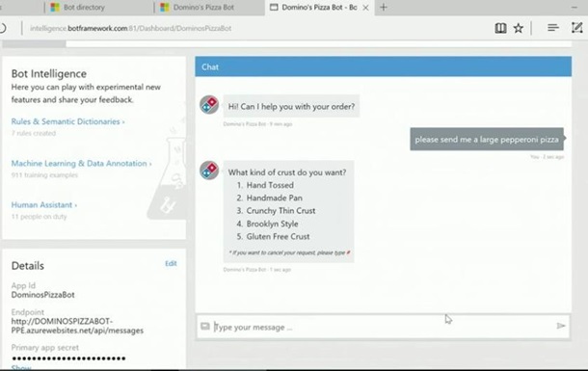The height and width of the screenshot is (371, 588).
Task: Click Domino's avatar next to greeting message
Action: point(209,104)
